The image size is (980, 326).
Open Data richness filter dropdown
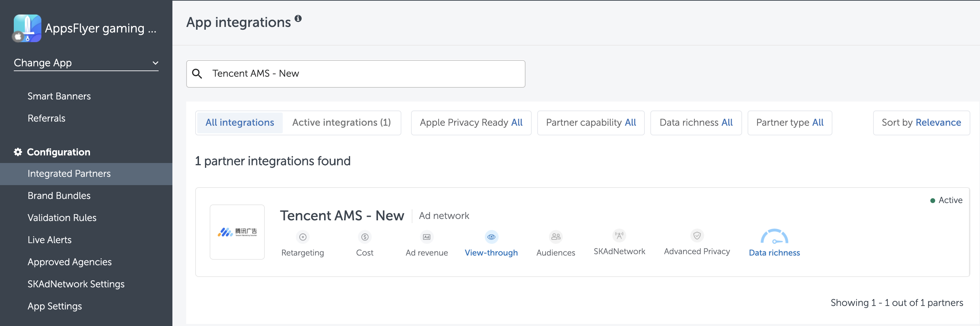(x=696, y=123)
